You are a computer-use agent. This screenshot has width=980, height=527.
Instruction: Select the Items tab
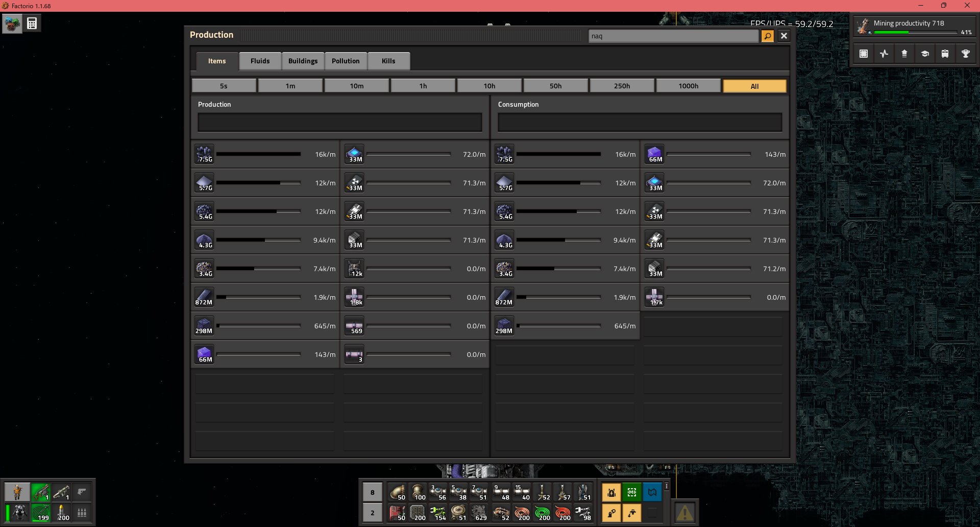[x=217, y=61]
